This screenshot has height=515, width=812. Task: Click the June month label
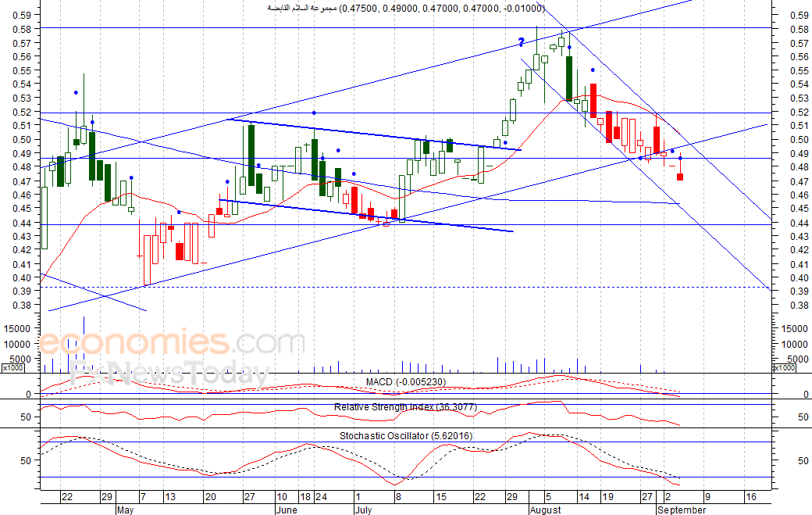pyautogui.click(x=287, y=510)
